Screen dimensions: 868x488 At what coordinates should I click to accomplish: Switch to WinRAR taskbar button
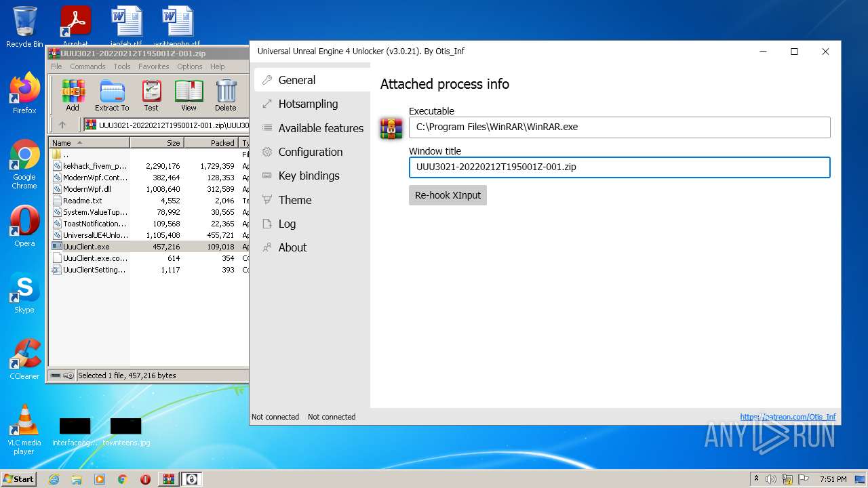(x=168, y=479)
